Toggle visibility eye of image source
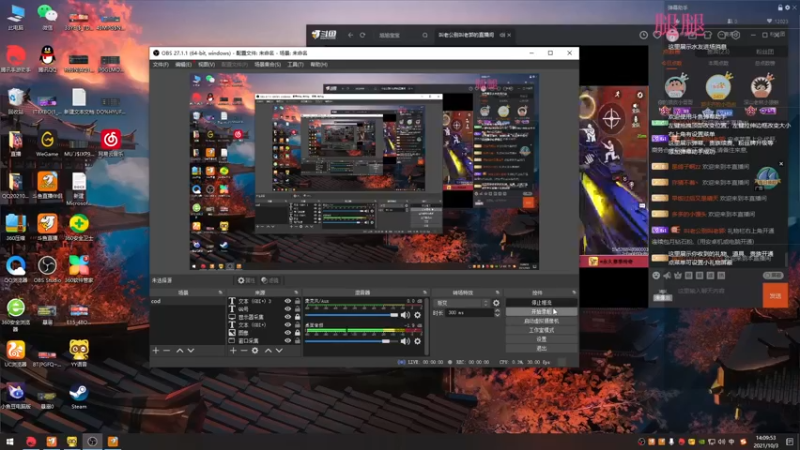This screenshot has width=800, height=450. pos(288,333)
